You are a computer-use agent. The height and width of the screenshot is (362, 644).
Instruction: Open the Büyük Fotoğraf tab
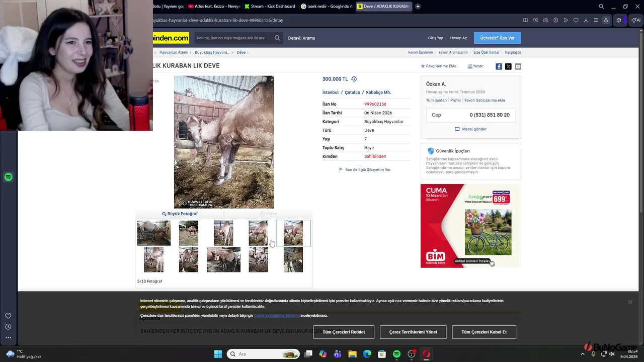tap(180, 214)
